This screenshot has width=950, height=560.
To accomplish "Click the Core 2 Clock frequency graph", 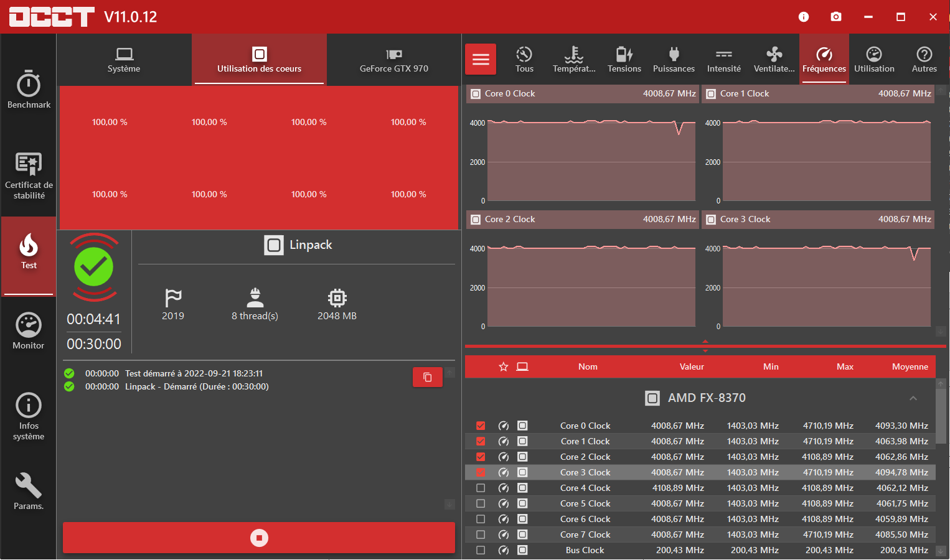I will (591, 287).
